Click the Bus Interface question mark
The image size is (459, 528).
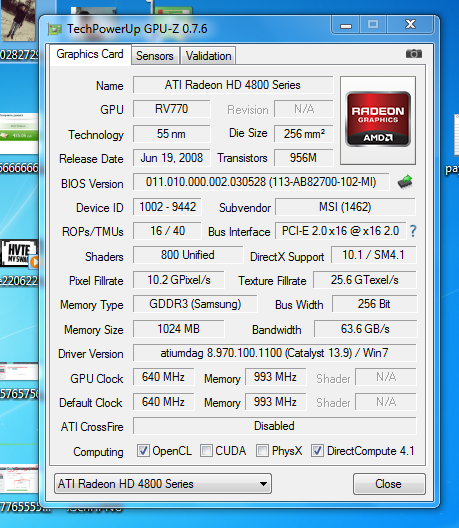click(413, 231)
